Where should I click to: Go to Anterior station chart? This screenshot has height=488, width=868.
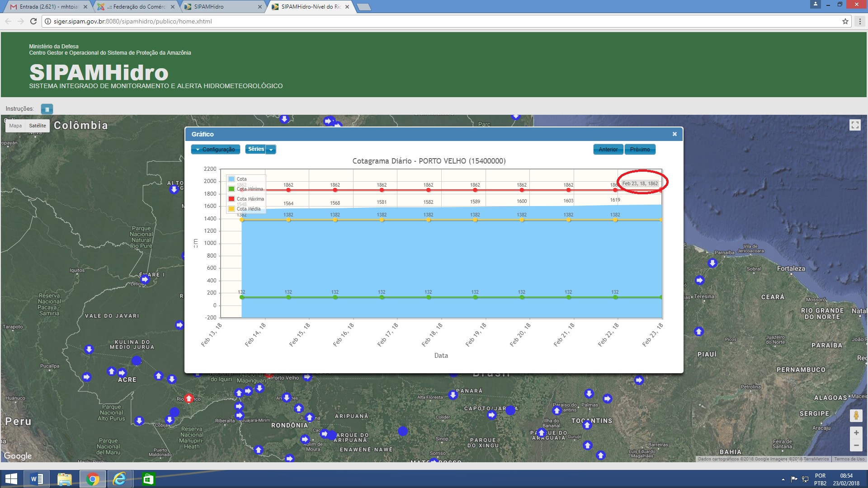point(608,150)
